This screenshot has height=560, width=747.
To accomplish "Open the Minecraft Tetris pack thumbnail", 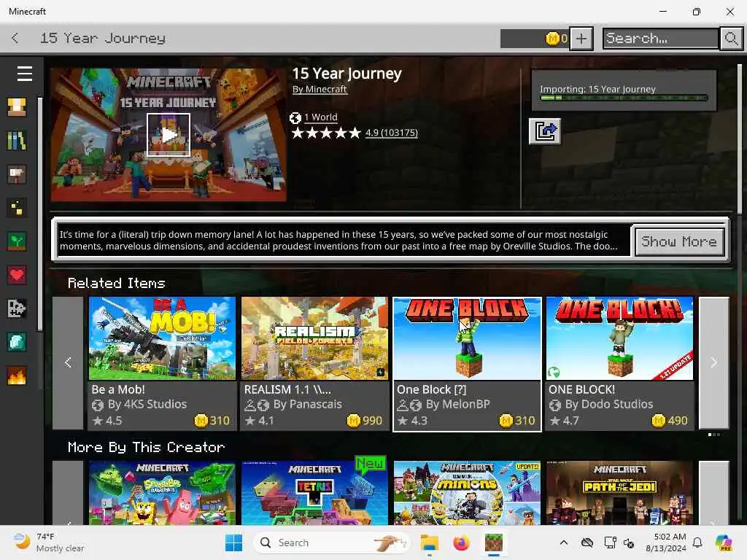I will pyautogui.click(x=314, y=493).
